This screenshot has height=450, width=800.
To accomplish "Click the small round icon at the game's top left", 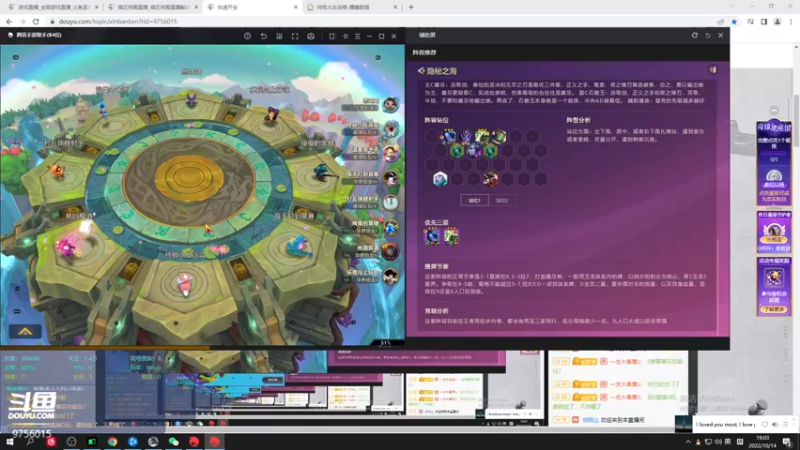I will click(16, 57).
